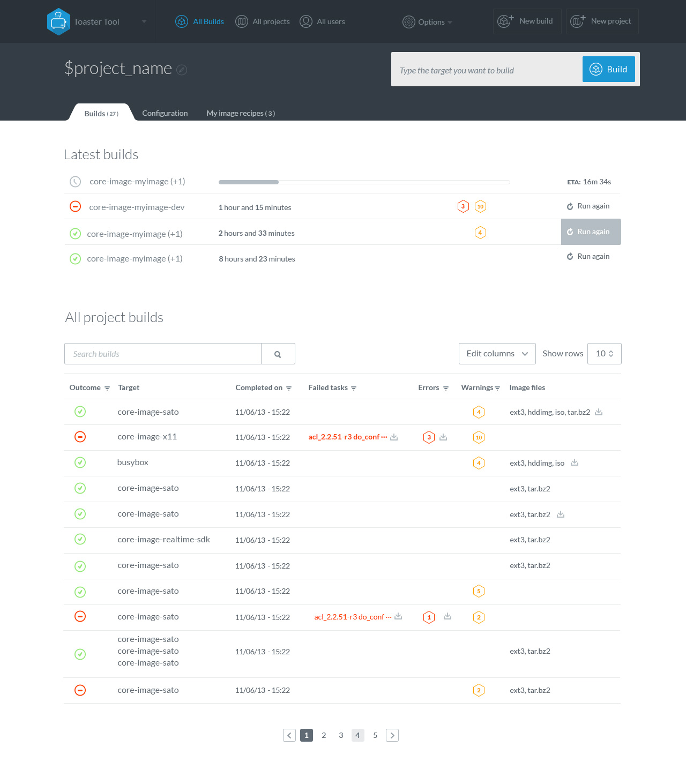Download busybox image files
Image resolution: width=686 pixels, height=784 pixels.
tap(575, 462)
